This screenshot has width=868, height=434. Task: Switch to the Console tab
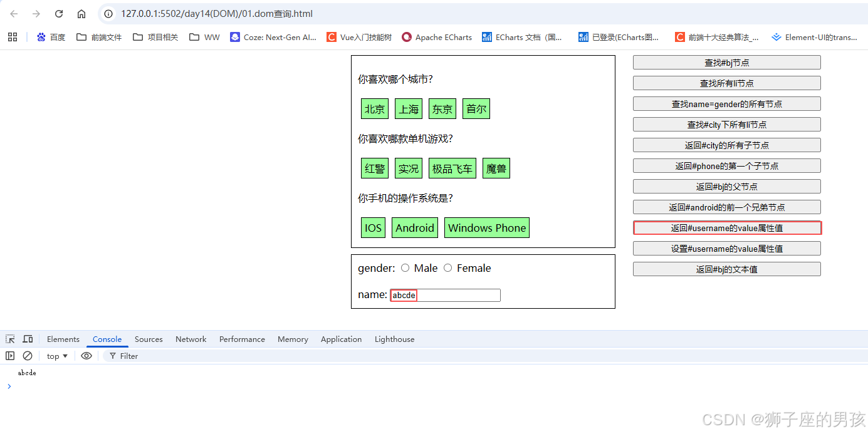click(x=107, y=339)
